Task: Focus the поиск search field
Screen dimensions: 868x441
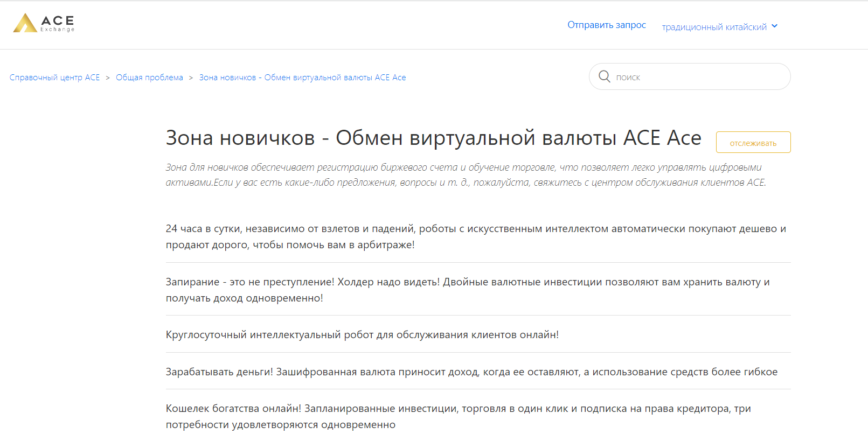Action: click(x=690, y=76)
